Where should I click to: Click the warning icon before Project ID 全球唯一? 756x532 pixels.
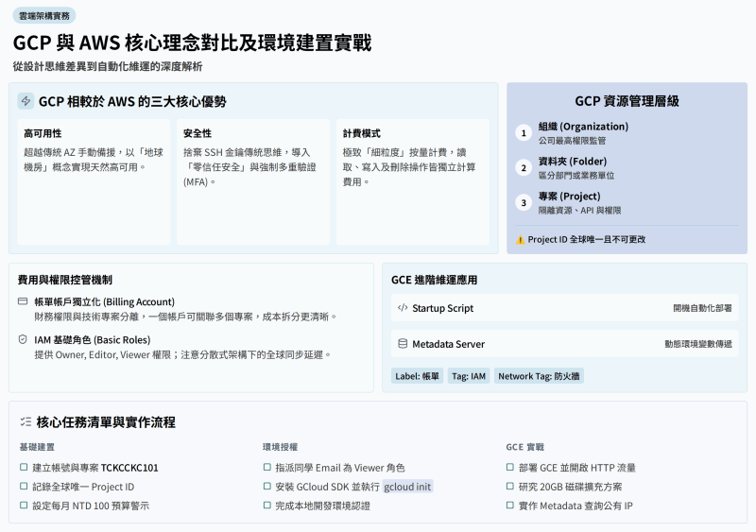click(521, 240)
